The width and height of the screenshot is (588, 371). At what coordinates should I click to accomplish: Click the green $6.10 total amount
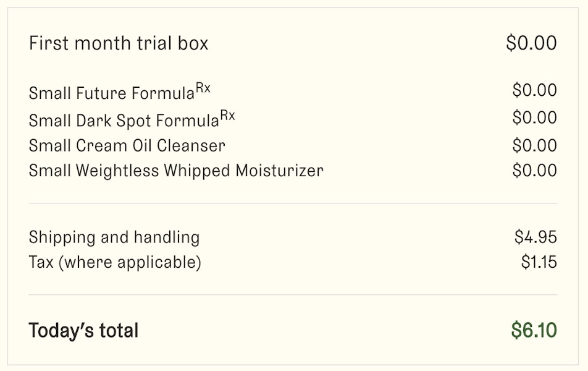[534, 330]
